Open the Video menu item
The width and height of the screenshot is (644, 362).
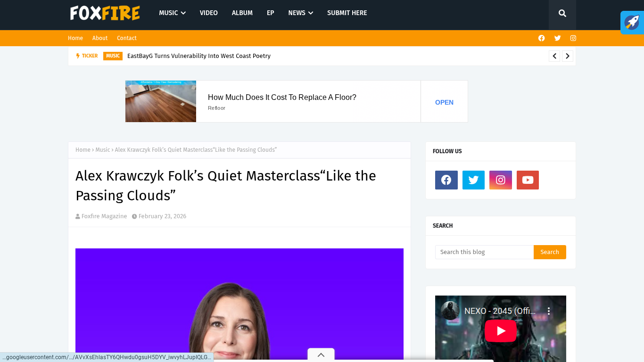coord(208,13)
